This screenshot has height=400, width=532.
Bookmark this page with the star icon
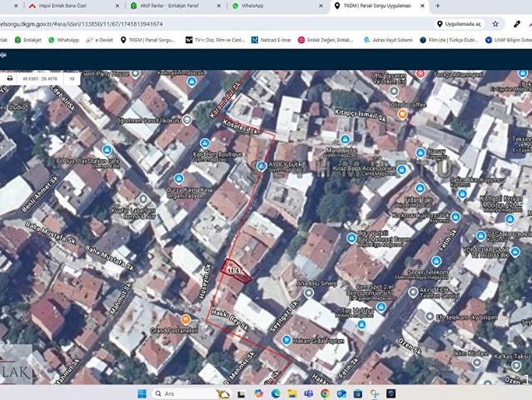pos(495,24)
